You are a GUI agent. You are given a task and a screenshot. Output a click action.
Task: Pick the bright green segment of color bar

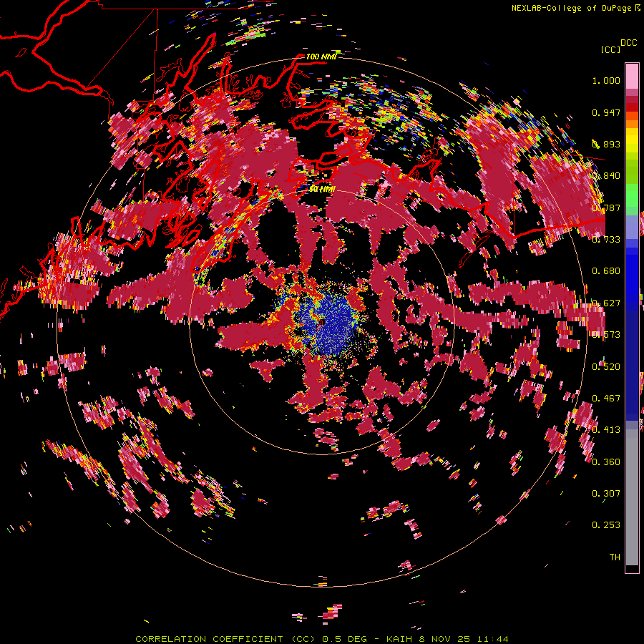(632, 194)
